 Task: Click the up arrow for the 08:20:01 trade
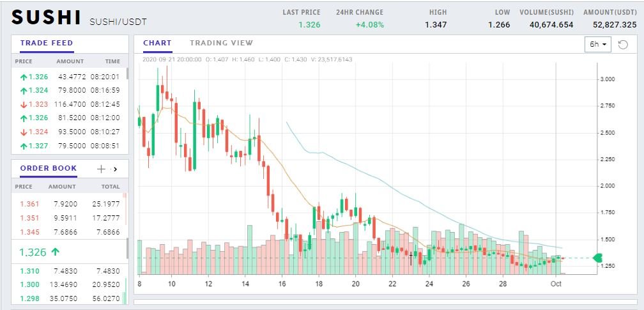pyautogui.click(x=24, y=77)
